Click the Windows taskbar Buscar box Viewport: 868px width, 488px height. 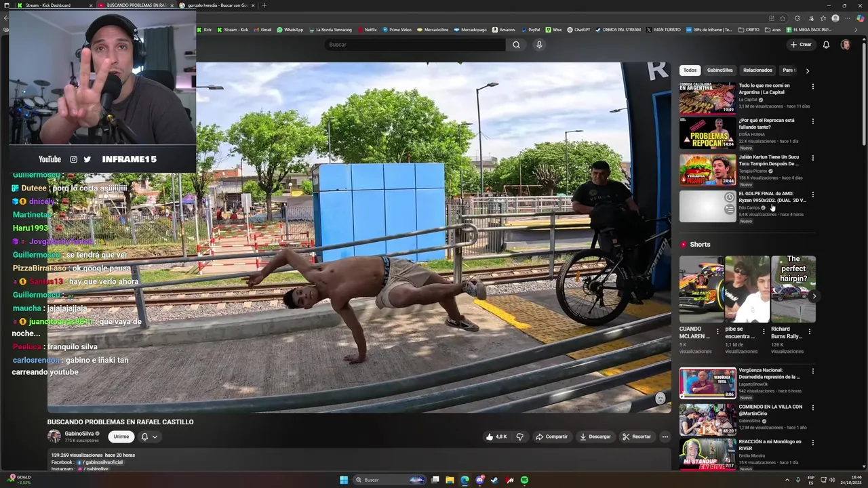coord(390,480)
